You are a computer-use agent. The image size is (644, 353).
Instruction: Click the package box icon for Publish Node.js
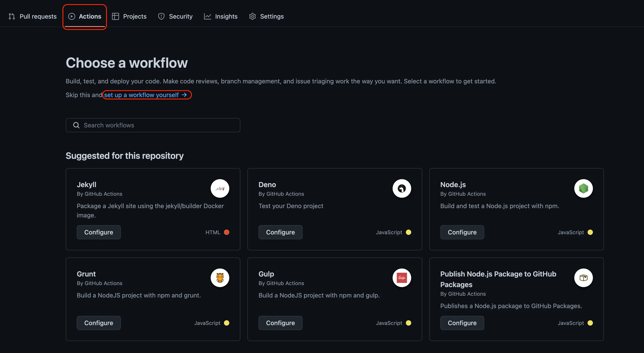[583, 278]
